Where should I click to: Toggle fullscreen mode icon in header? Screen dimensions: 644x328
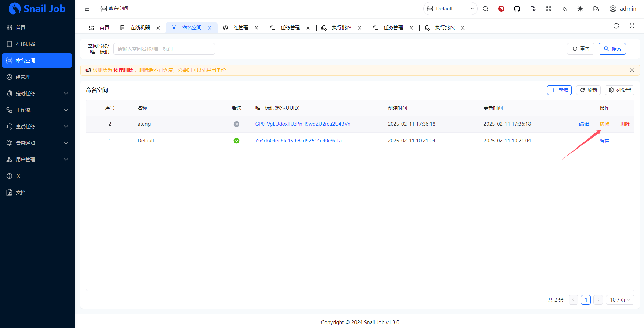point(548,9)
